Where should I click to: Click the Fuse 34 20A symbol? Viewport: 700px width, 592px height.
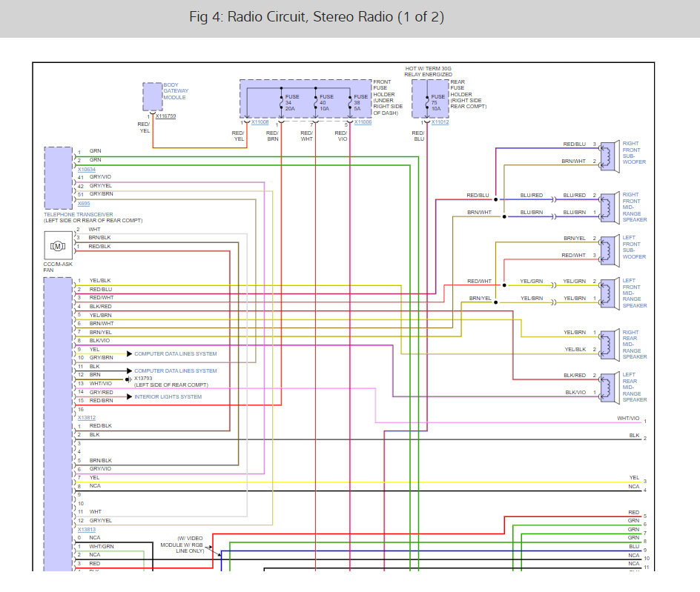pos(281,102)
